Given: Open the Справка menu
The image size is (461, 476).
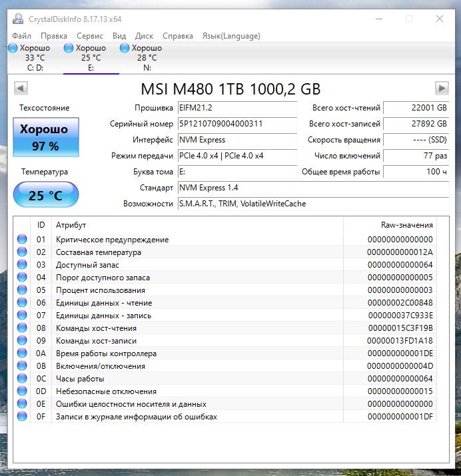Looking at the screenshot, I should point(178,36).
